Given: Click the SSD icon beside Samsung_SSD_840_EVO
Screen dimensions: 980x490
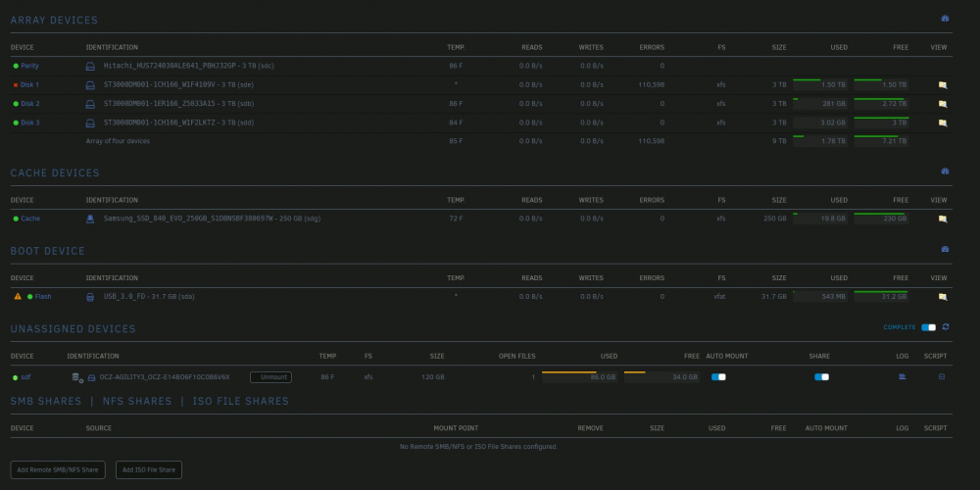Looking at the screenshot, I should coord(90,219).
